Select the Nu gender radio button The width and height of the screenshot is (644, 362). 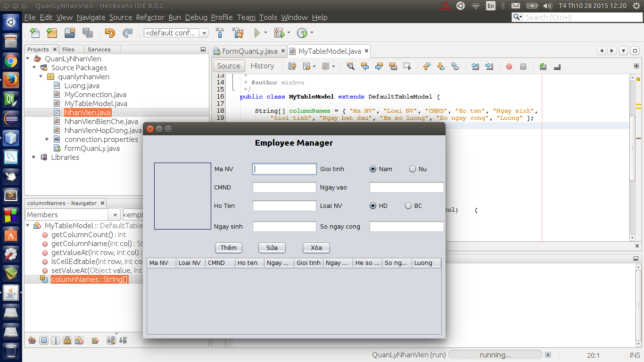pyautogui.click(x=413, y=169)
